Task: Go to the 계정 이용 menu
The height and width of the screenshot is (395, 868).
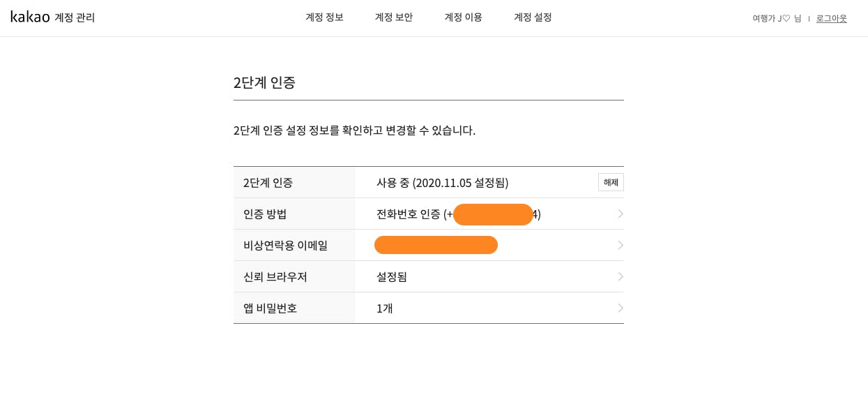Action: (x=464, y=17)
